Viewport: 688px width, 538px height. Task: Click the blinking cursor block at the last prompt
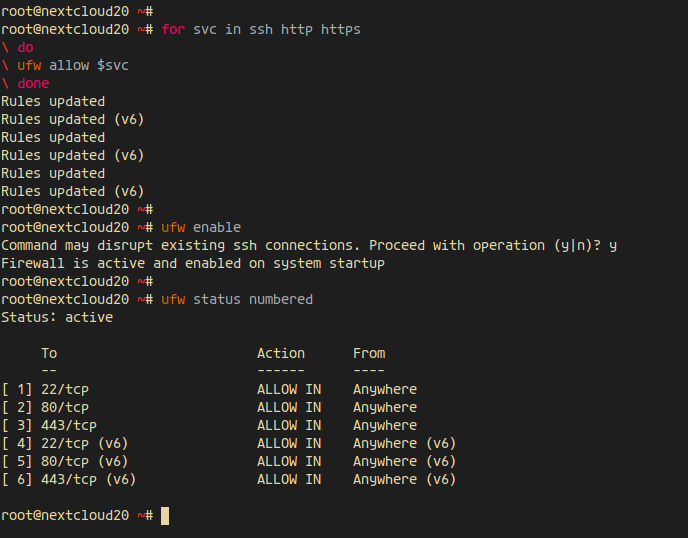click(165, 516)
